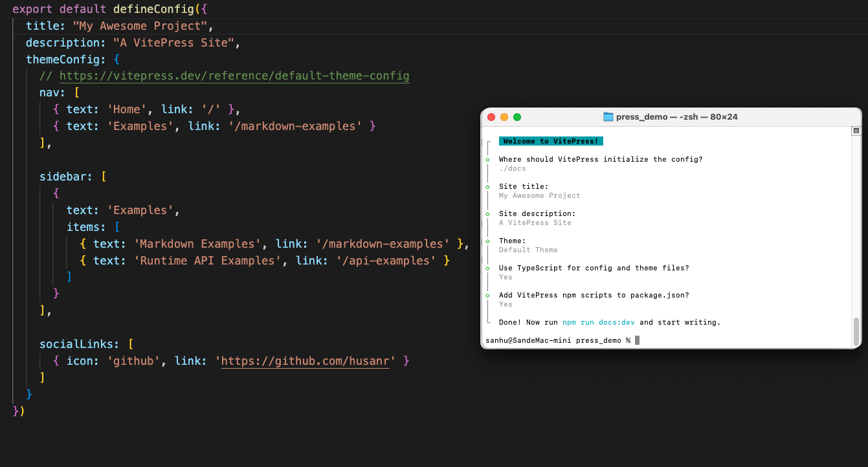Open the github.com/husanr link in code
The width and height of the screenshot is (868, 467).
(x=305, y=360)
